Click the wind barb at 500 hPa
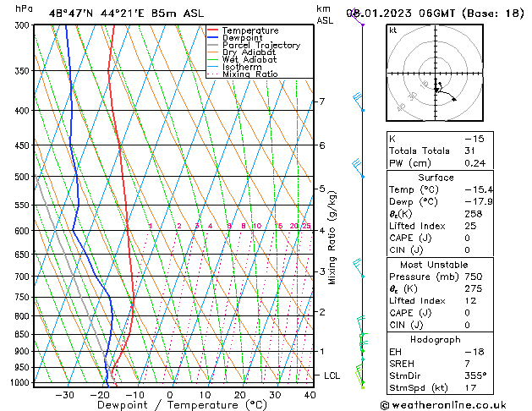The image size is (532, 411). [x=358, y=167]
